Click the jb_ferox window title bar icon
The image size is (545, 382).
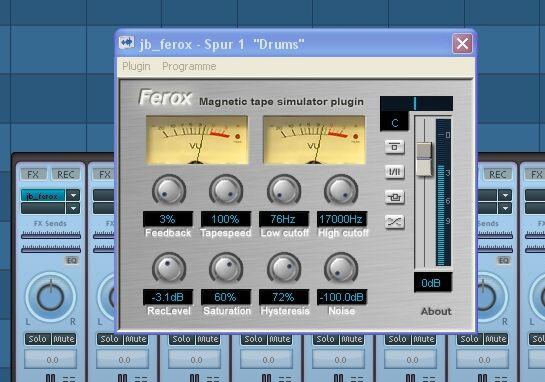tap(127, 43)
